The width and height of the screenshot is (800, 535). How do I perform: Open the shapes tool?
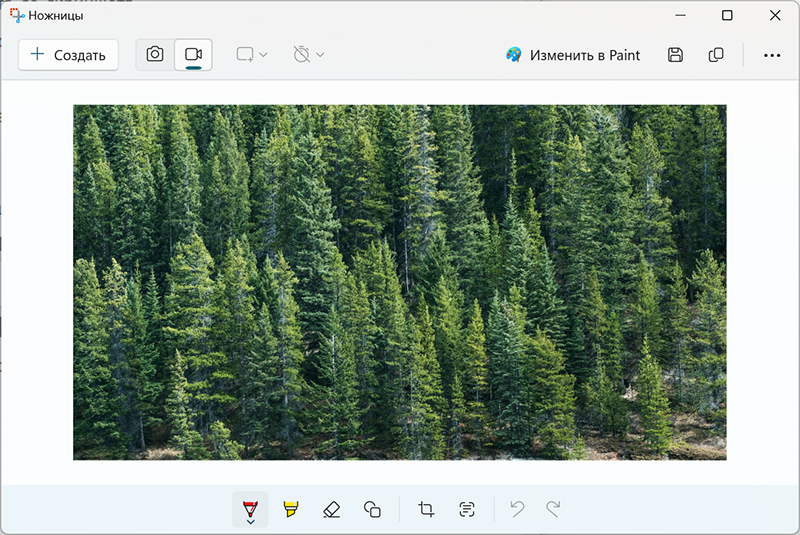(x=372, y=509)
